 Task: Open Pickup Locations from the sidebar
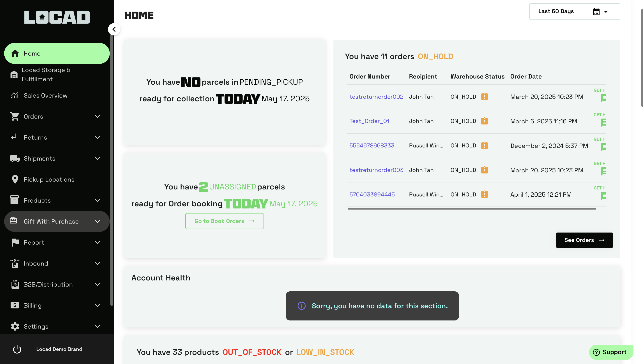point(49,180)
